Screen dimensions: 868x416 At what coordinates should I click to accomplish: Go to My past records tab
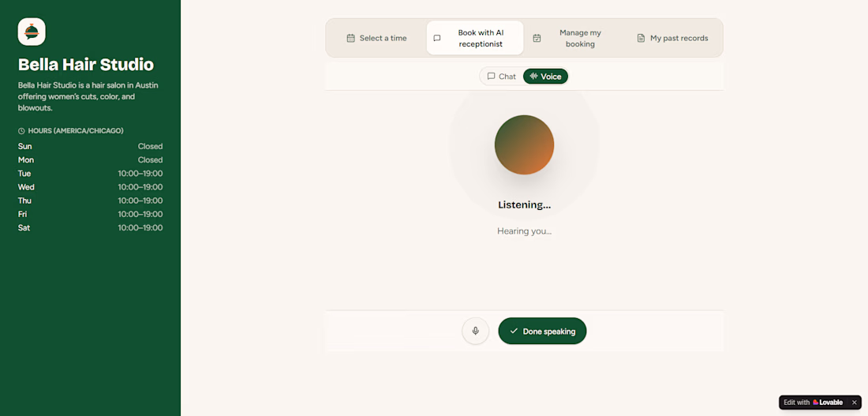pyautogui.click(x=672, y=38)
